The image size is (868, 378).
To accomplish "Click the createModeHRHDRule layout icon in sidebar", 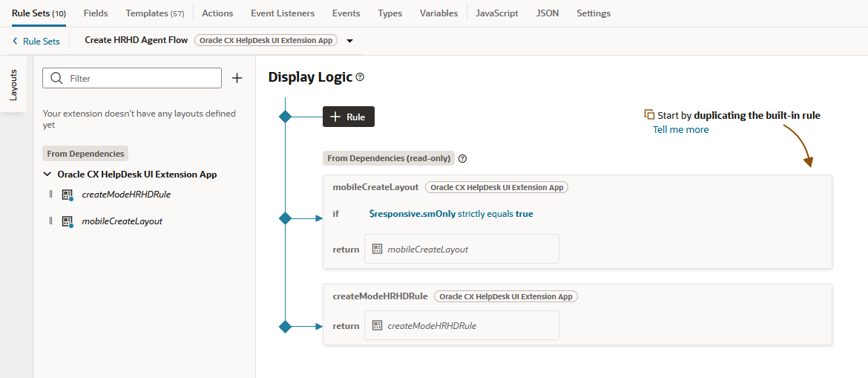I will (x=68, y=195).
